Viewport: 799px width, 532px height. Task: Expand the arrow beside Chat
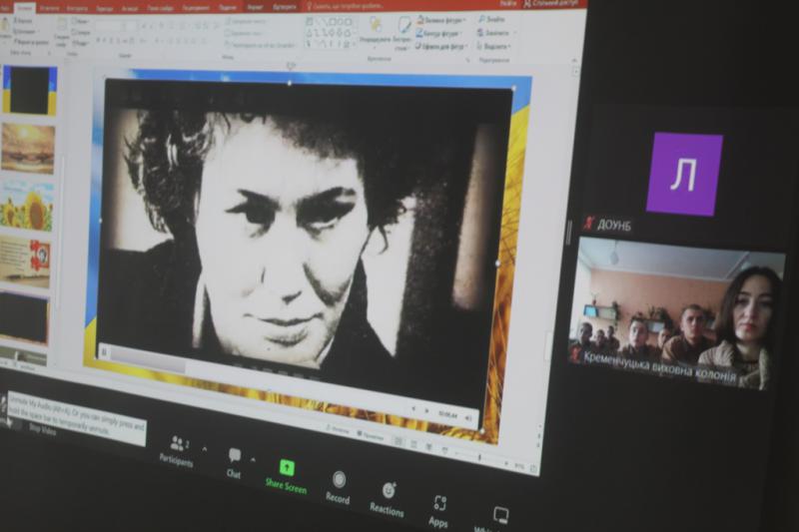(x=253, y=460)
